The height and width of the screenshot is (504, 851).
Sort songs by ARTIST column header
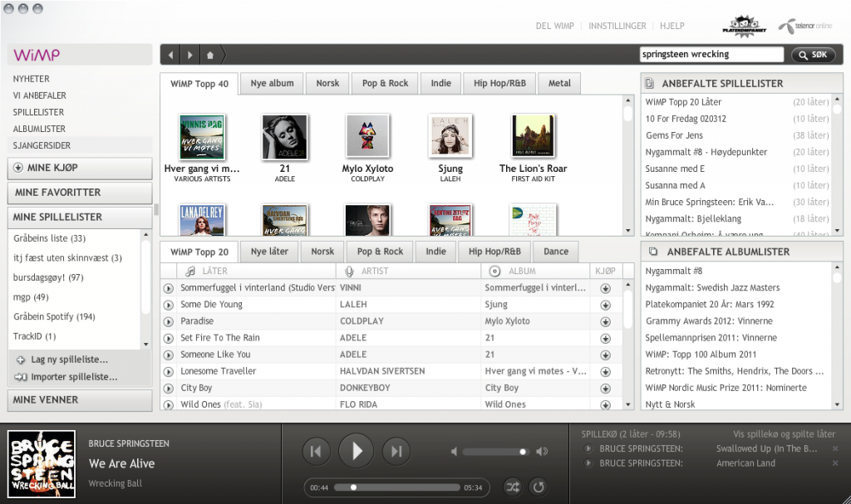tap(408, 271)
